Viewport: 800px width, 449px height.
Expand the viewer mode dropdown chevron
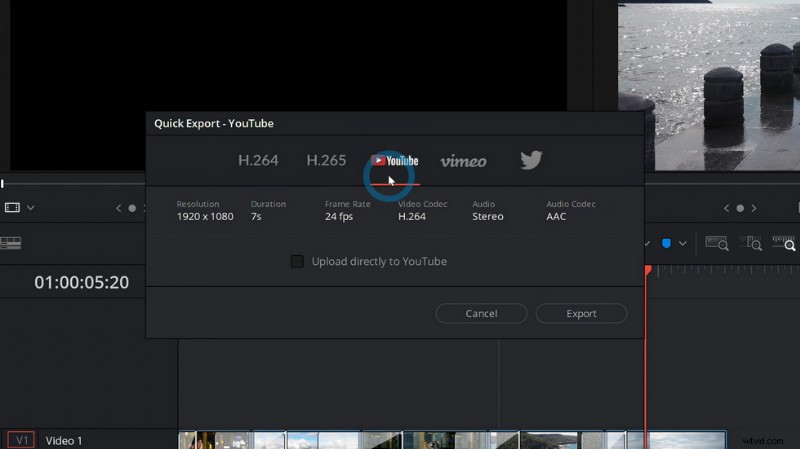coord(31,208)
